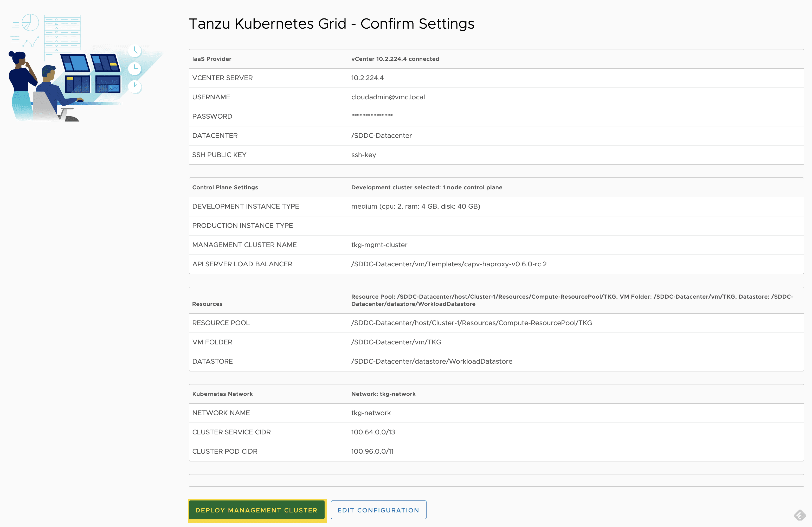Select the /SDDC-Datacenter datacenter value

pos(382,136)
